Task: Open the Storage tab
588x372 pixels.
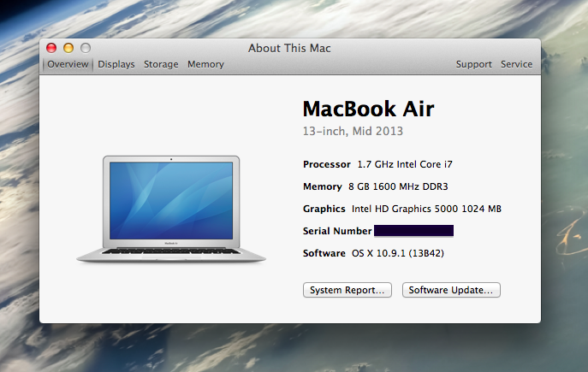Action: pos(161,64)
